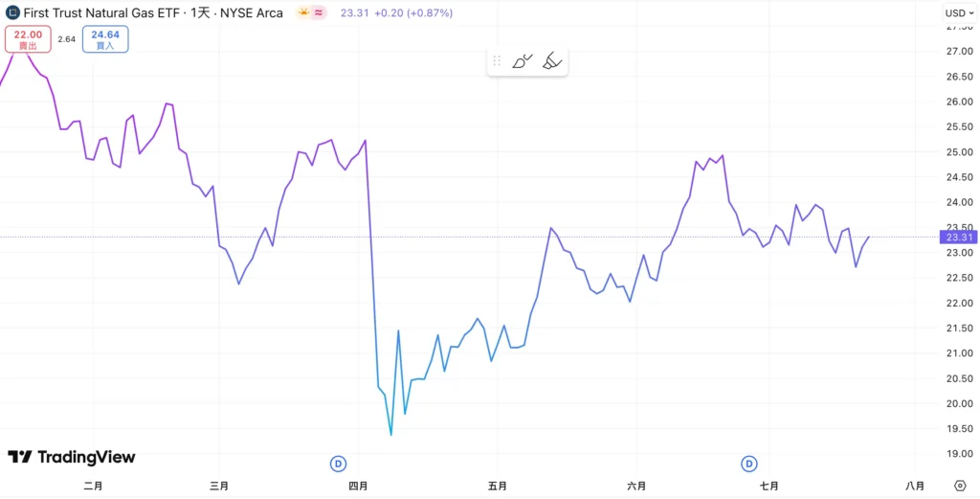The height and width of the screenshot is (499, 980).
Task: Select the eraser tool
Action: (552, 61)
